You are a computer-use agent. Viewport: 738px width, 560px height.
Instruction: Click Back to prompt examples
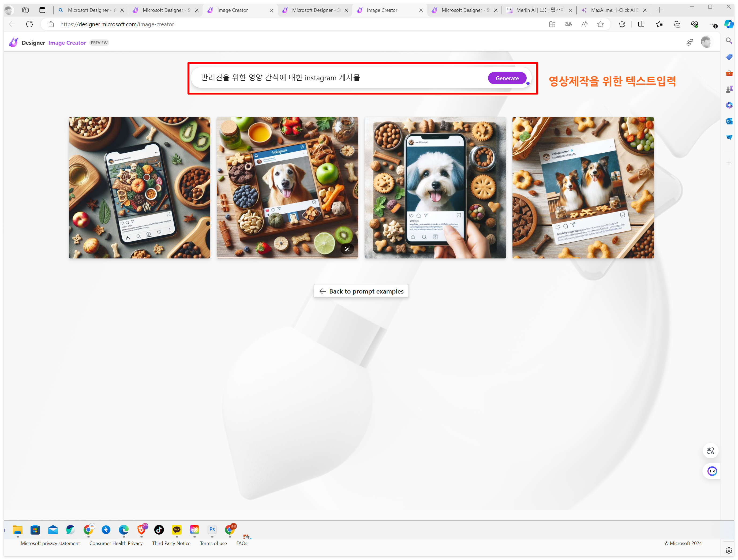(361, 291)
